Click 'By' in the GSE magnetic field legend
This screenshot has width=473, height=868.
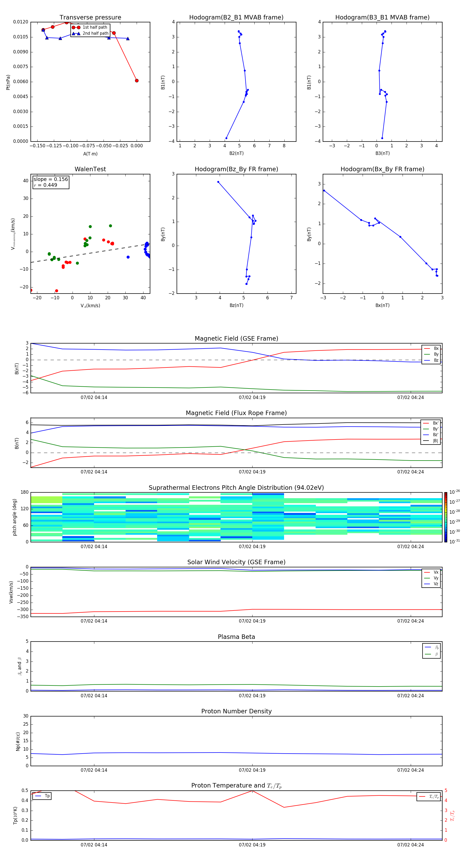coord(431,354)
